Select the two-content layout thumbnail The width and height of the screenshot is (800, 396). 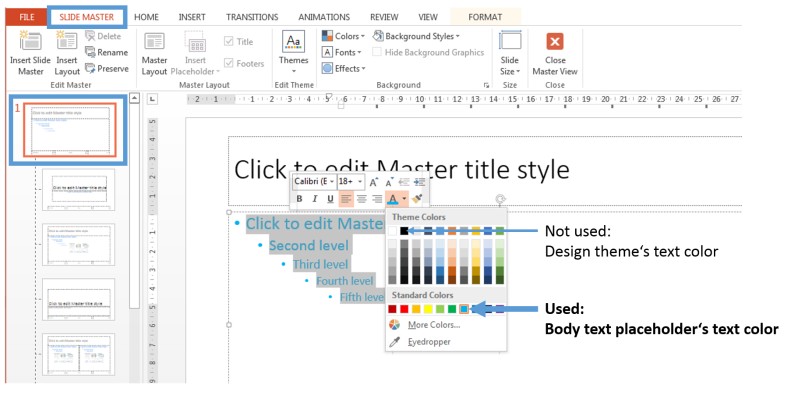tap(79, 355)
